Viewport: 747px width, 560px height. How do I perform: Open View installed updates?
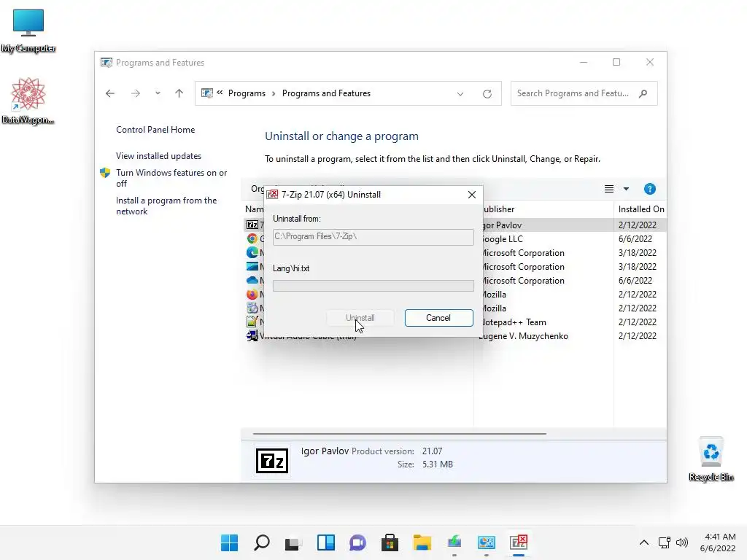pos(158,156)
